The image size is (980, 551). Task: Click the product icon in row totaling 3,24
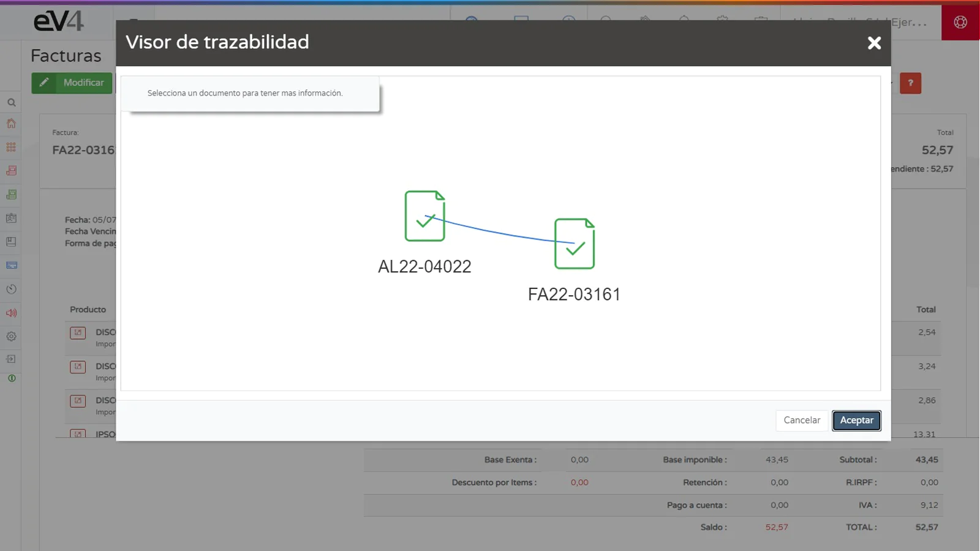(78, 367)
